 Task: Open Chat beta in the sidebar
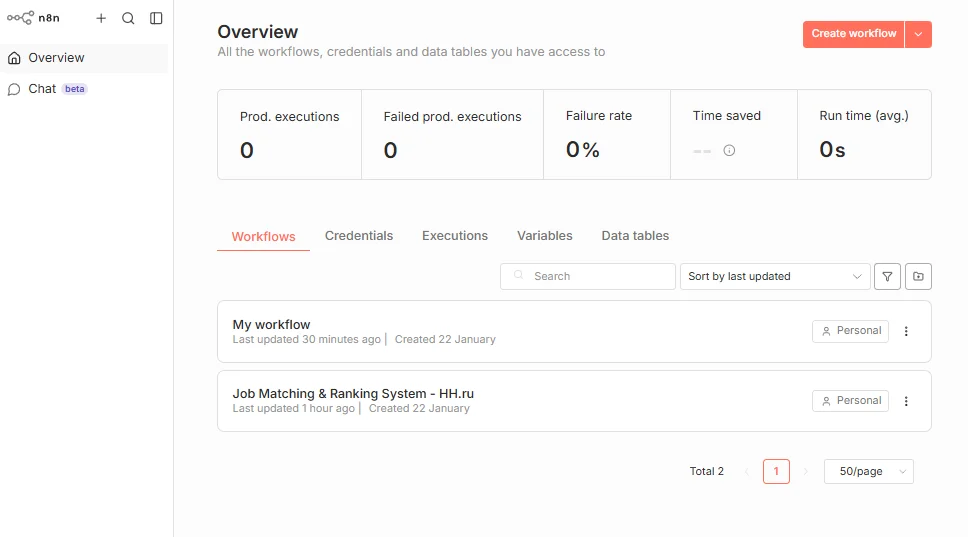[43, 89]
